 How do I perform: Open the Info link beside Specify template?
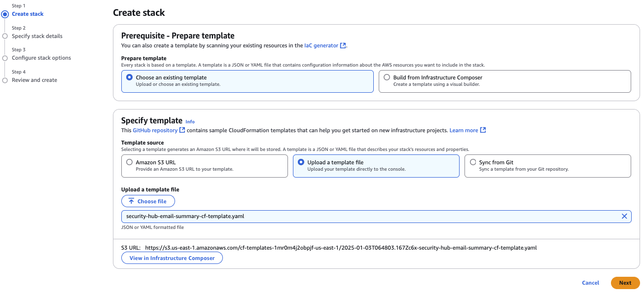(190, 121)
